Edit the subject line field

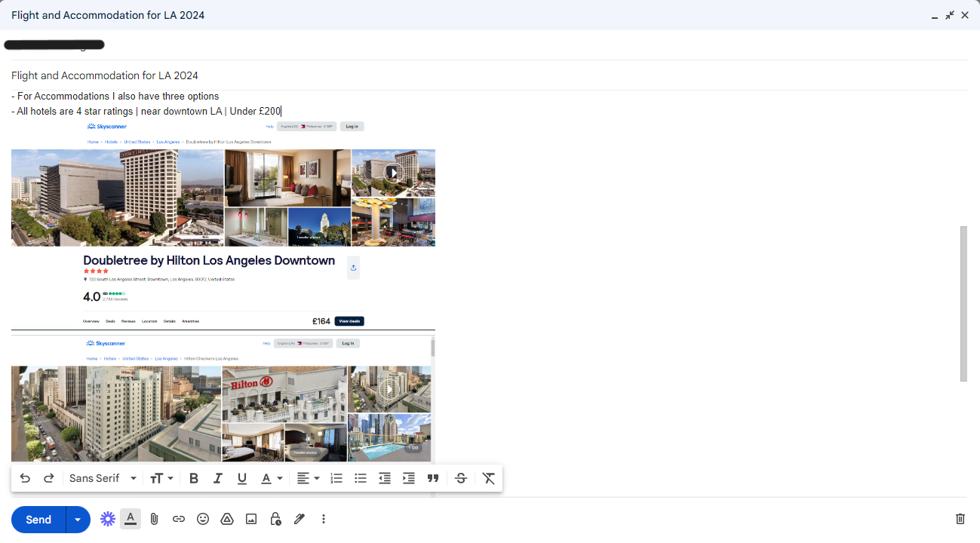pyautogui.click(x=490, y=75)
